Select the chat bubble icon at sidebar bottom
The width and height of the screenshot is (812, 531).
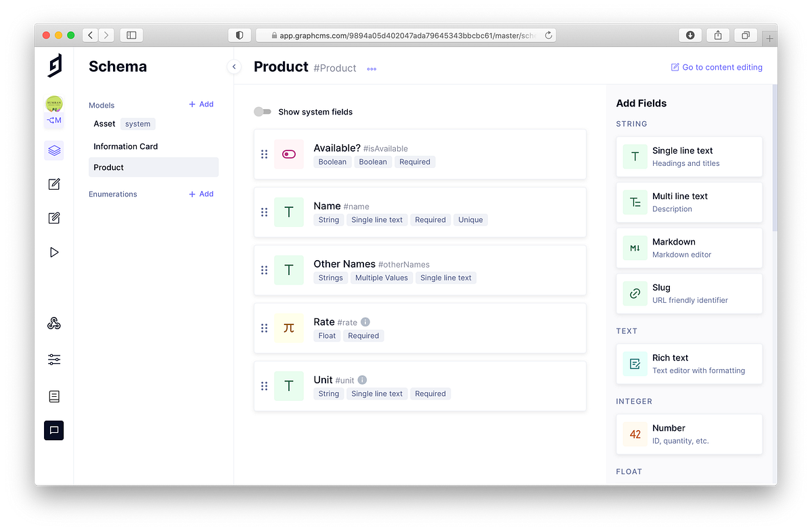coord(54,430)
